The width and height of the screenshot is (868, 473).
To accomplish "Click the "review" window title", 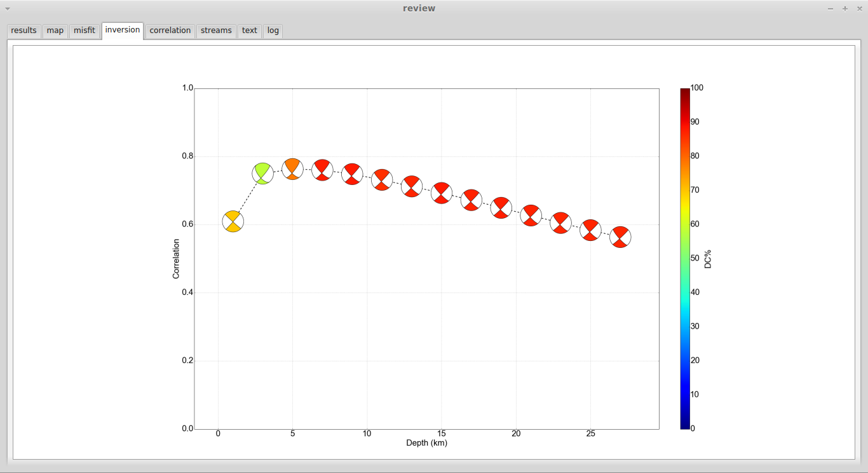I will pos(419,8).
